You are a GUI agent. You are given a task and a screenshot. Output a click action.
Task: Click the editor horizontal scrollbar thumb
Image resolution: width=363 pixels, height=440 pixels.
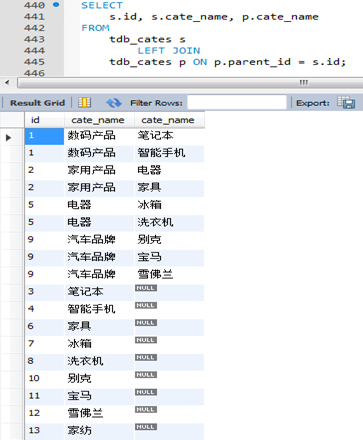pyautogui.click(x=190, y=82)
